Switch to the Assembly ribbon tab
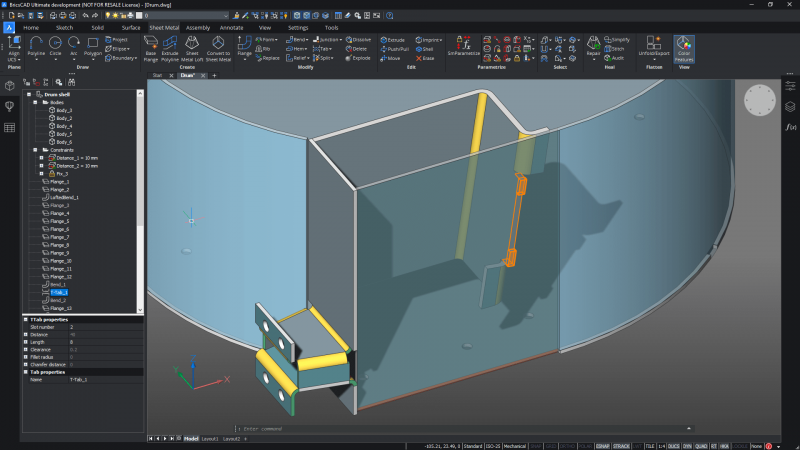The height and width of the screenshot is (450, 800). tap(198, 27)
